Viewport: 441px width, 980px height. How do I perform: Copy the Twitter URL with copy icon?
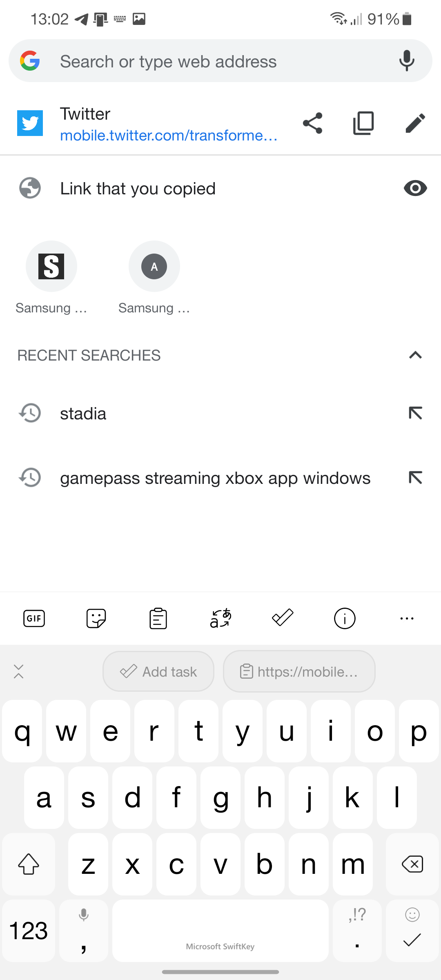(x=363, y=123)
